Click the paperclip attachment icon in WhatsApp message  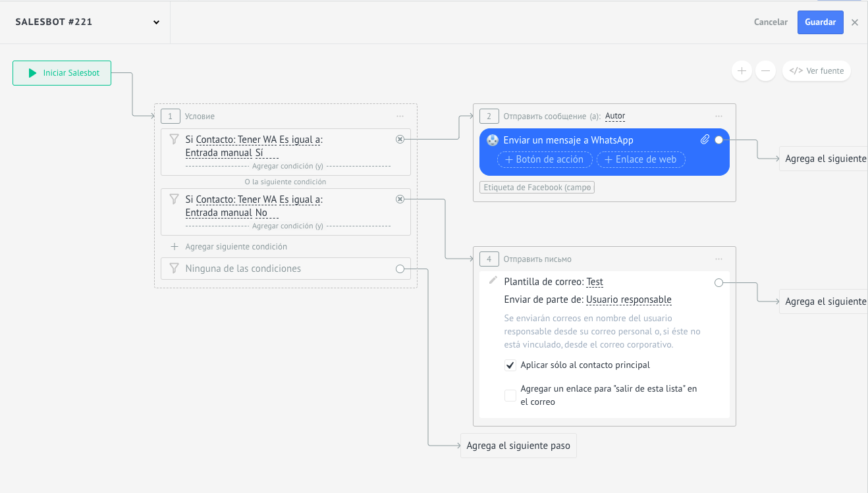705,140
